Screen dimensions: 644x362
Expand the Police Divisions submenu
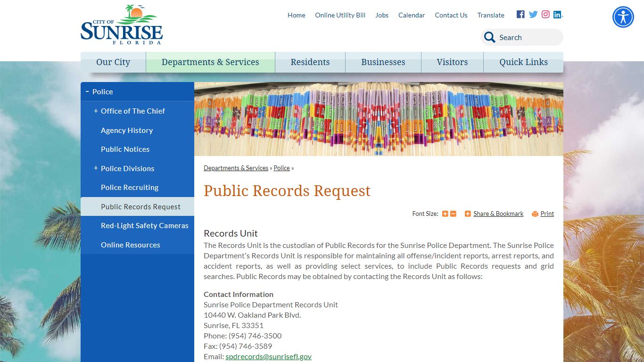click(96, 168)
